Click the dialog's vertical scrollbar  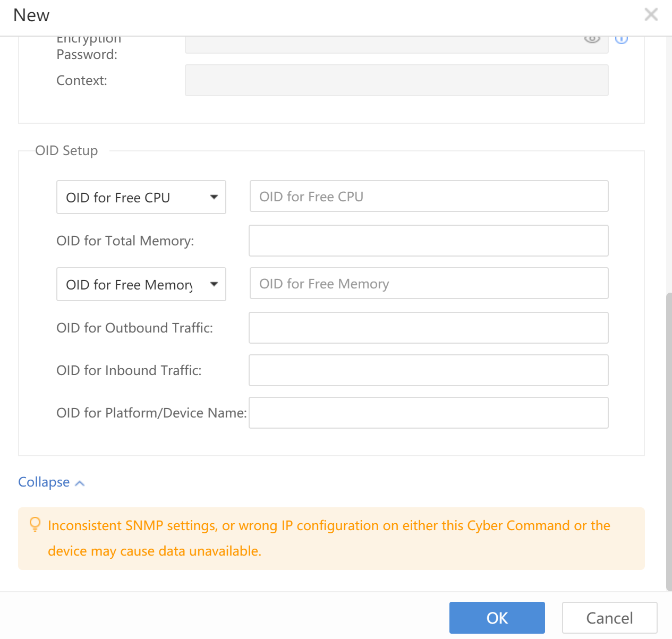click(669, 441)
